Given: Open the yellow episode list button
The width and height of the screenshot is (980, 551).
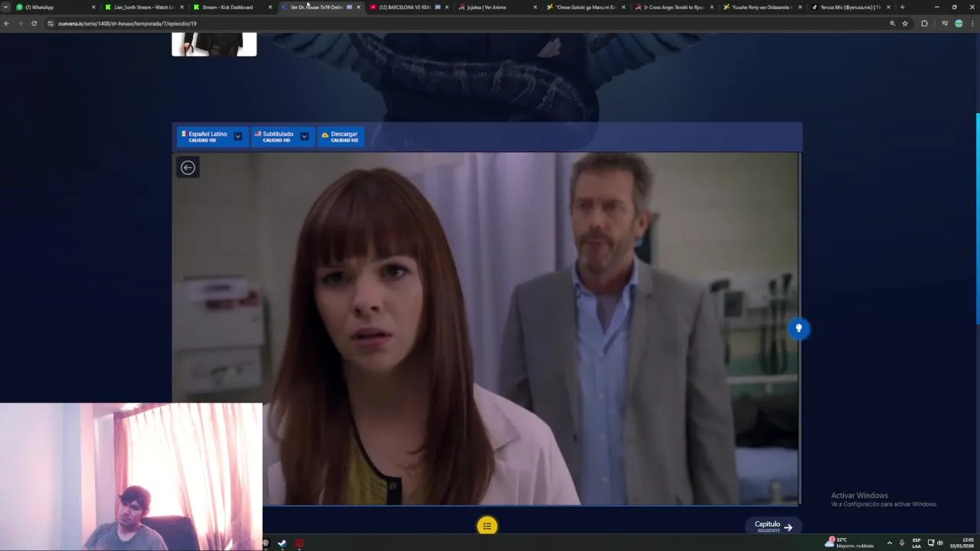Looking at the screenshot, I should coord(487,526).
